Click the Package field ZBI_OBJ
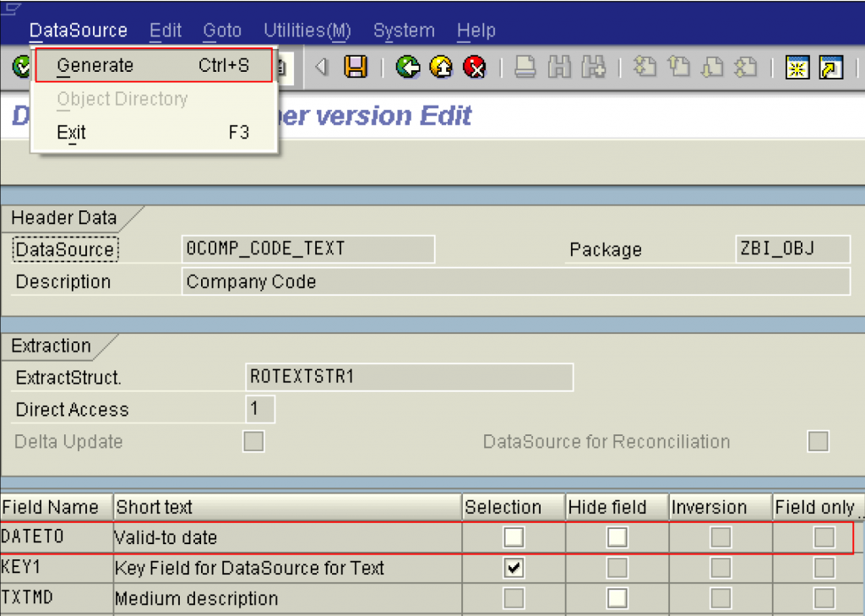The image size is (865, 616). coord(792,249)
